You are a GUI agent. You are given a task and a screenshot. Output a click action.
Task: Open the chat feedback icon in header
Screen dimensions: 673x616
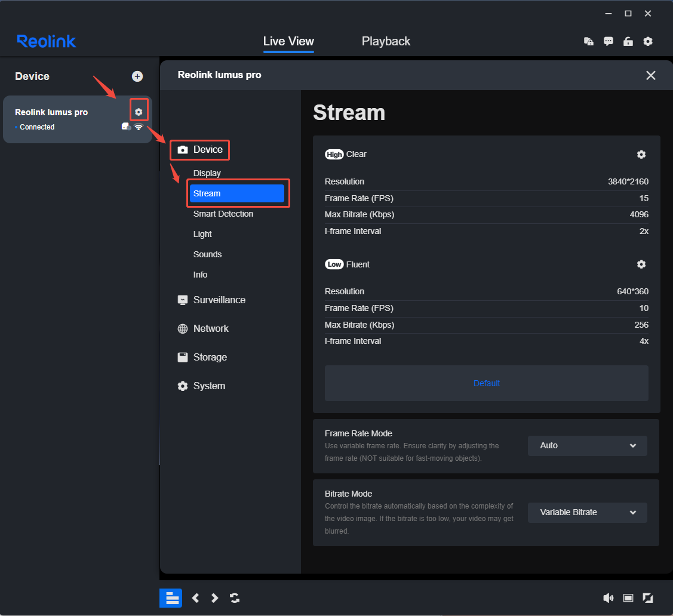[x=608, y=41]
